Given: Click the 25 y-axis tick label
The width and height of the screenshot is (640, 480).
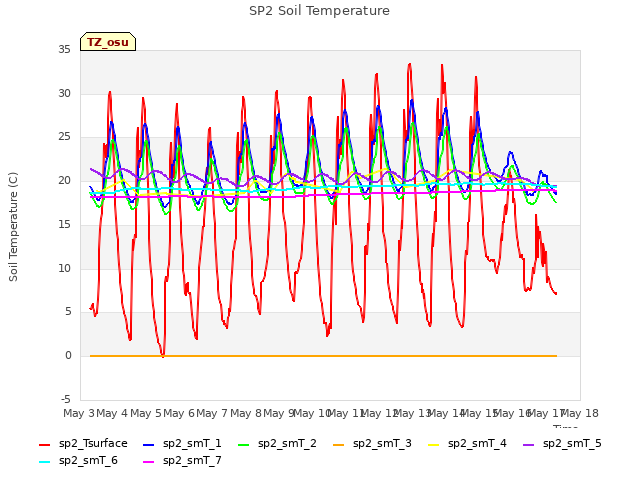Looking at the screenshot, I should pos(64,137).
